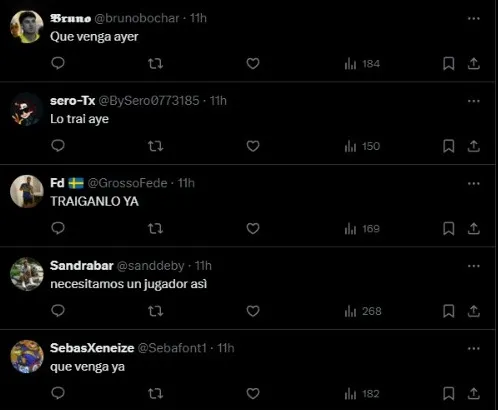The image size is (498, 410).
Task: Open the three-dot menu on Sandrabar's tweet
Action: [x=474, y=266]
